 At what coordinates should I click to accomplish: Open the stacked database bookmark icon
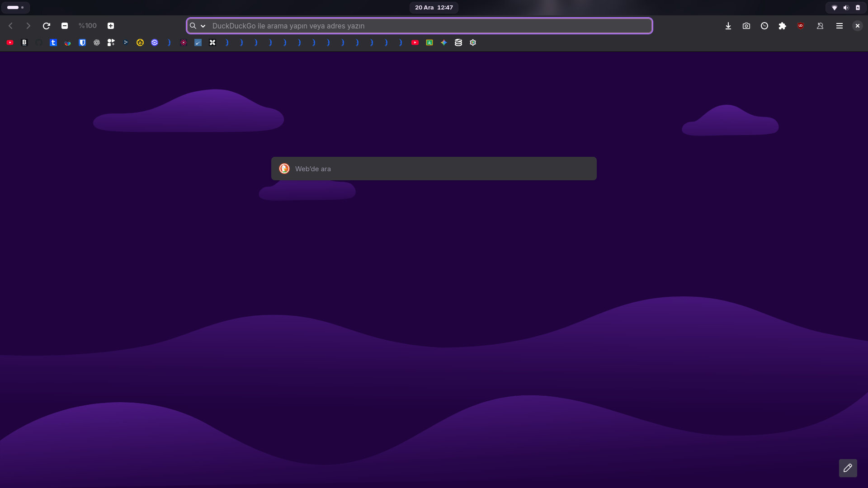click(x=458, y=42)
